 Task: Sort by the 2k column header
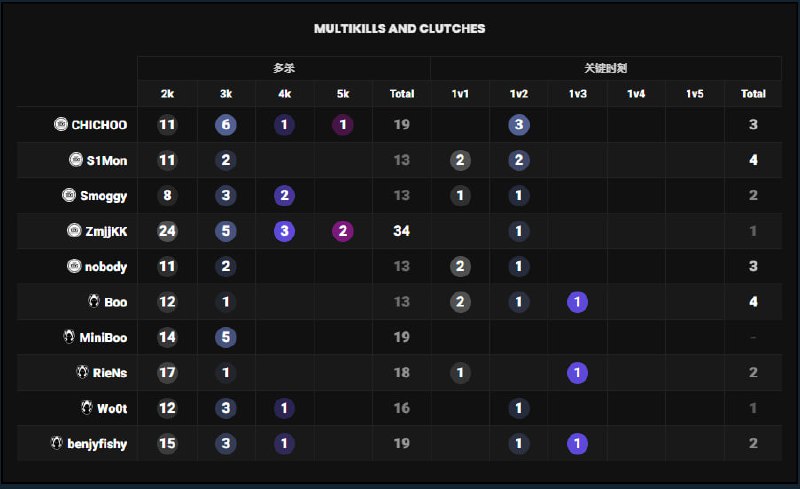167,94
